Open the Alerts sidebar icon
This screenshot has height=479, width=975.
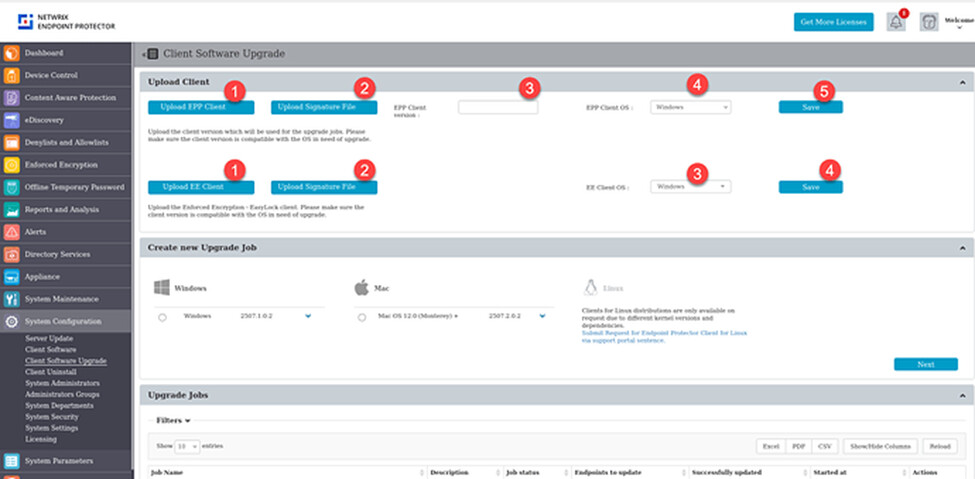tap(11, 232)
